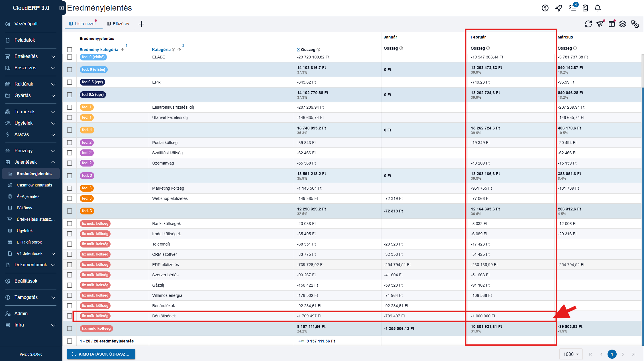Open the task list icon with badge 4

(x=572, y=8)
